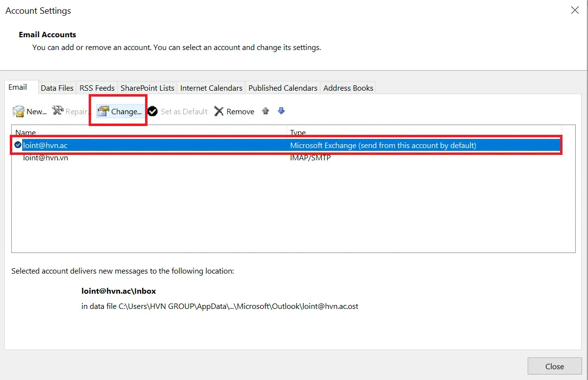The width and height of the screenshot is (588, 380).
Task: Open the Published Calendars tab
Action: (283, 88)
